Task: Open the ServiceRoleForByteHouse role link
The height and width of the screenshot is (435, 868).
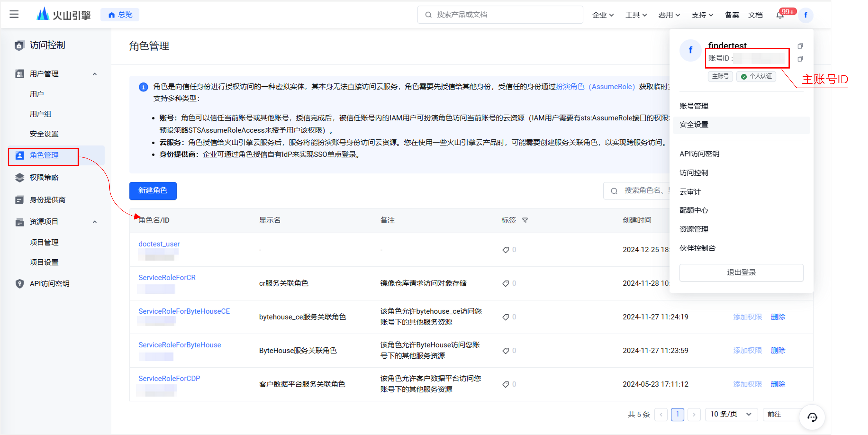Action: click(x=180, y=345)
